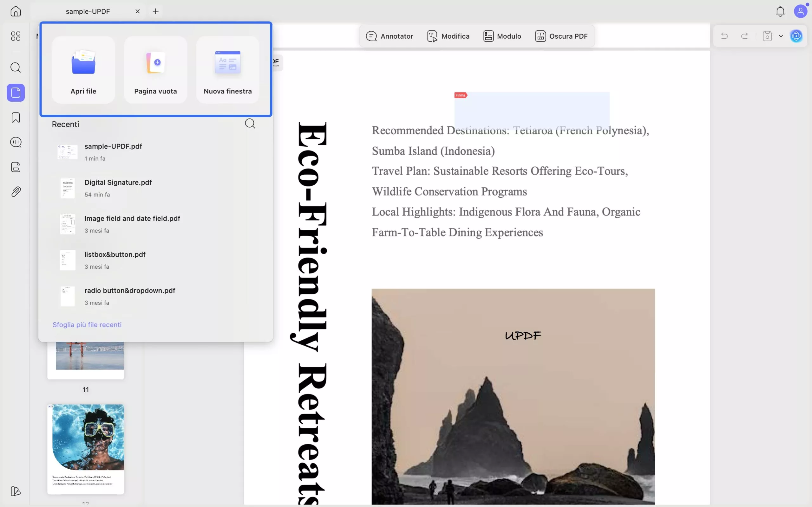Select the Oscura PDF tool
Image resolution: width=812 pixels, height=507 pixels.
tap(561, 36)
